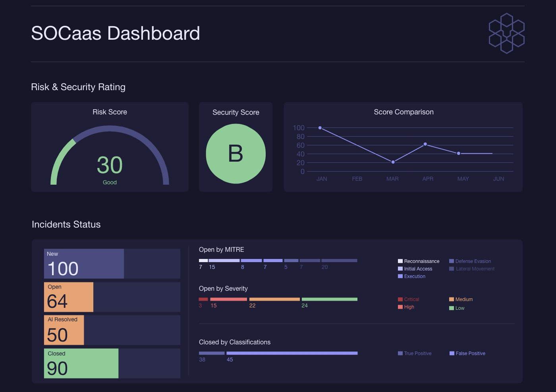Click the JAN data point on Score Comparison
556x392 pixels.
(x=320, y=128)
